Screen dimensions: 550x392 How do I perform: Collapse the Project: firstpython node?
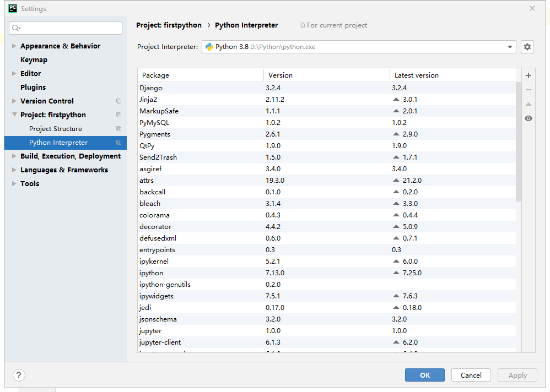(x=14, y=115)
